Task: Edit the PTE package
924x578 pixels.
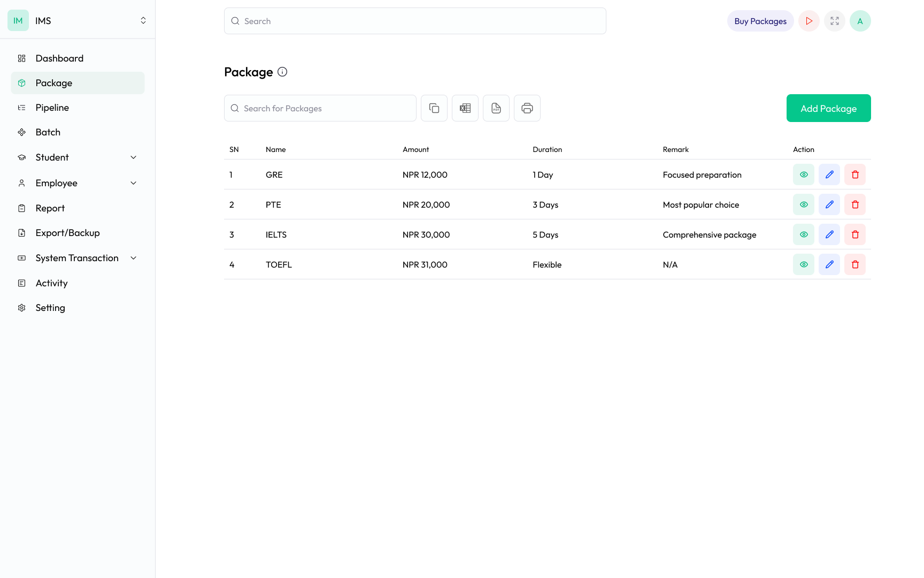Action: click(x=829, y=204)
